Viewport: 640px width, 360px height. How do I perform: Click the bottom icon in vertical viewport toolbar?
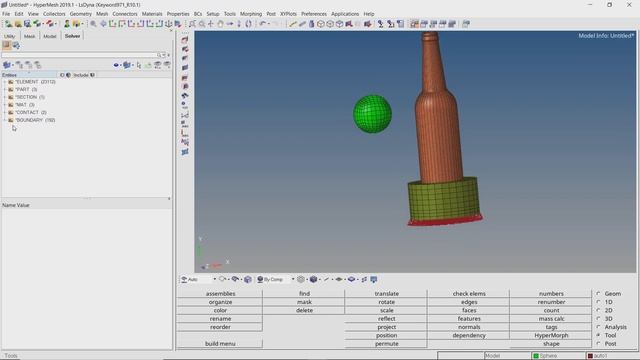185,152
